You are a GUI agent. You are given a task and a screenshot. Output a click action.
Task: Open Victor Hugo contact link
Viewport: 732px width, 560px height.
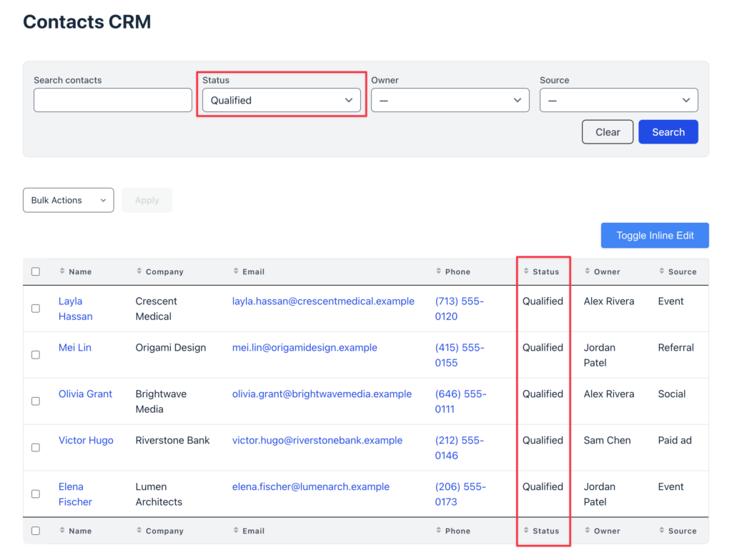click(x=86, y=440)
